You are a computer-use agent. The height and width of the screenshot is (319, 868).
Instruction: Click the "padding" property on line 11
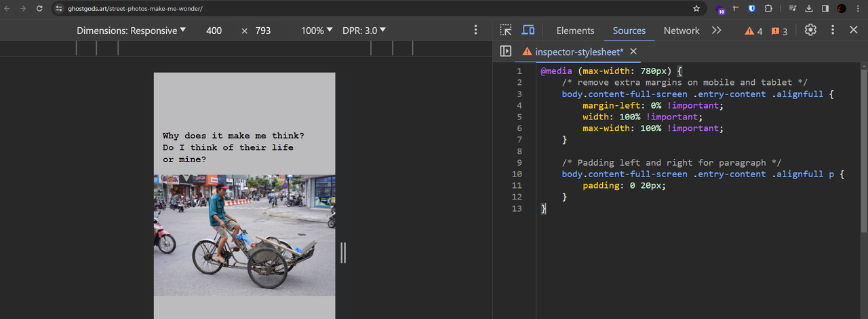(601, 185)
